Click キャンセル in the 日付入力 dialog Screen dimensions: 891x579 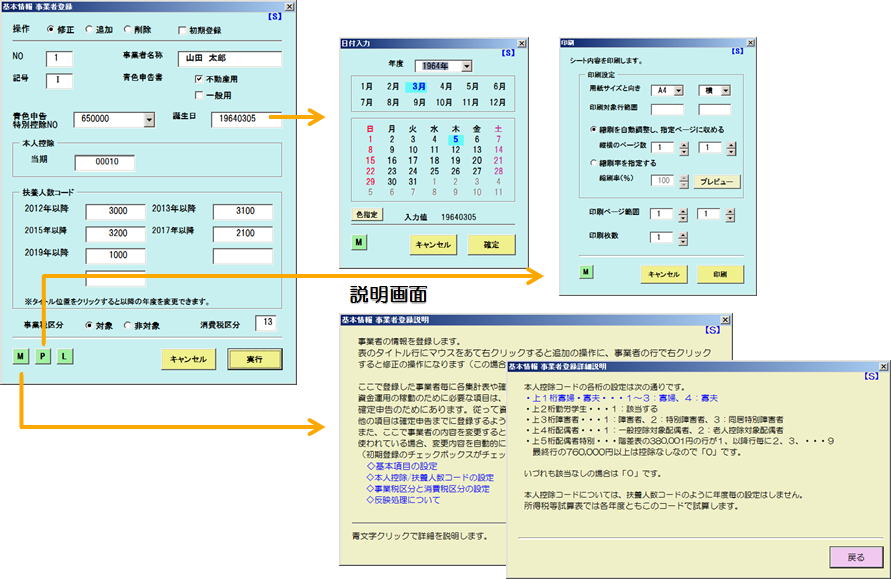(434, 244)
